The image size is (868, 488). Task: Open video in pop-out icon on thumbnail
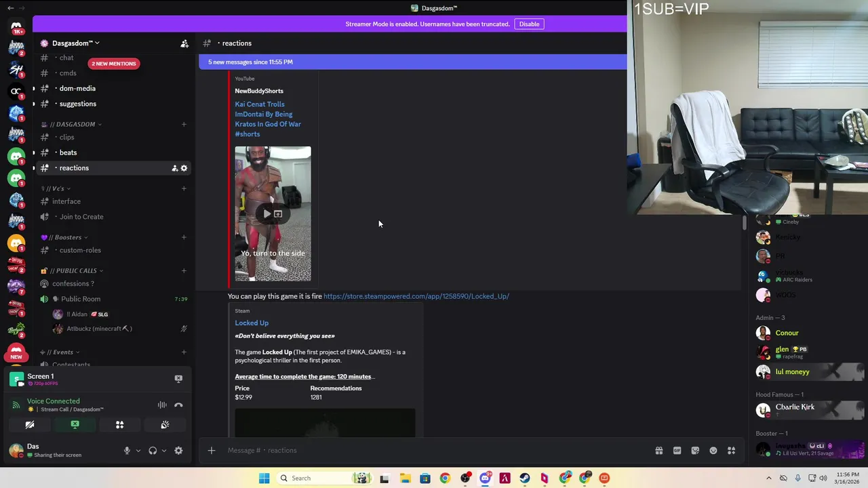tap(278, 214)
